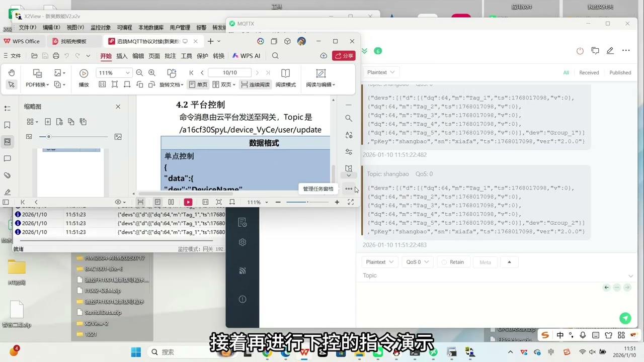Screen dimensions: 644x362
Task: Toggle the Retain option in MQTTX
Action: coord(453,262)
